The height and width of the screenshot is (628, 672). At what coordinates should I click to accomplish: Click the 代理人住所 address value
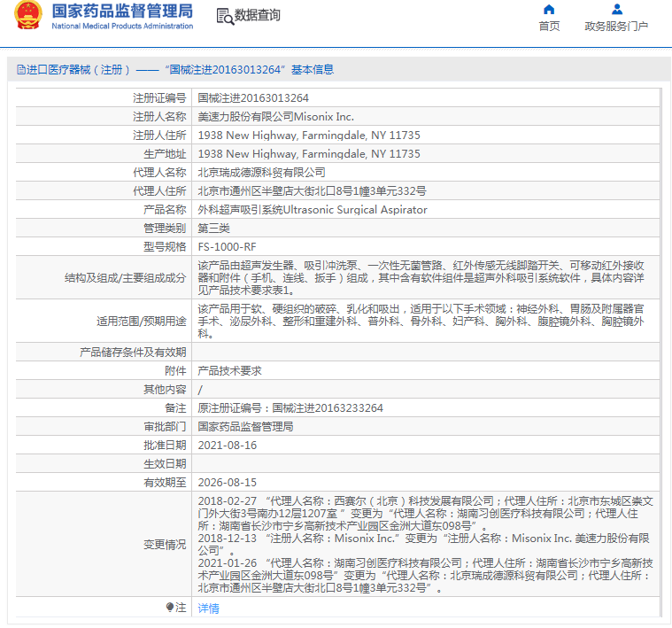click(312, 191)
